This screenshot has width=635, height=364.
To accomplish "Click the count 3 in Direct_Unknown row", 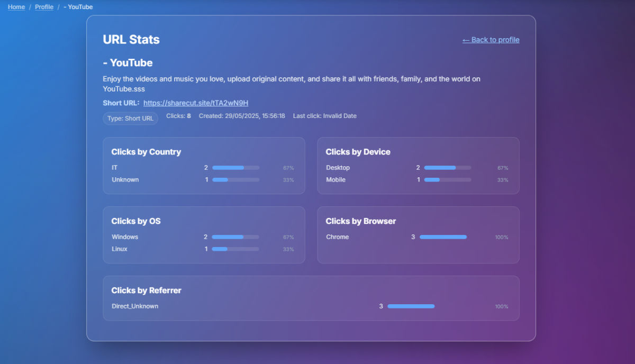I will [381, 306].
